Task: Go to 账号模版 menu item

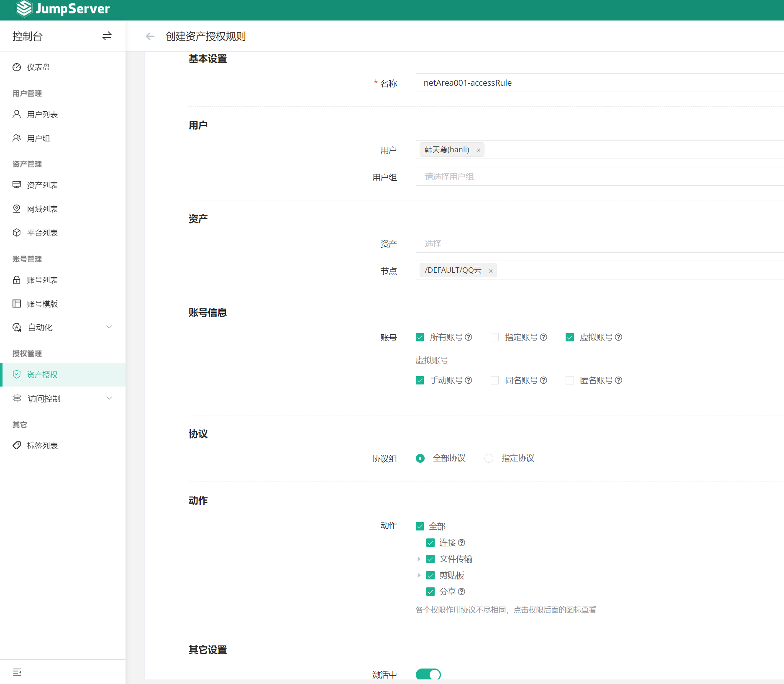Action: (42, 304)
